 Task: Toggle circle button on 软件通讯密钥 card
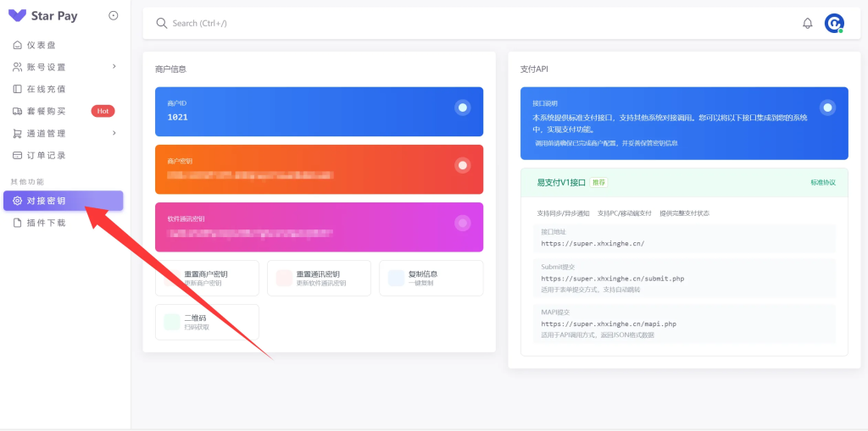[x=462, y=223]
